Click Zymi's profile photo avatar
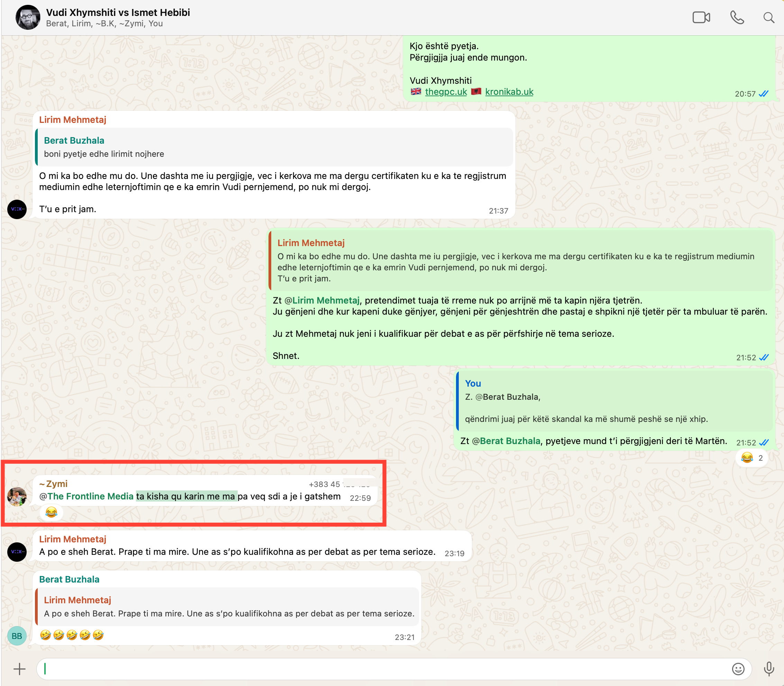 pos(17,497)
